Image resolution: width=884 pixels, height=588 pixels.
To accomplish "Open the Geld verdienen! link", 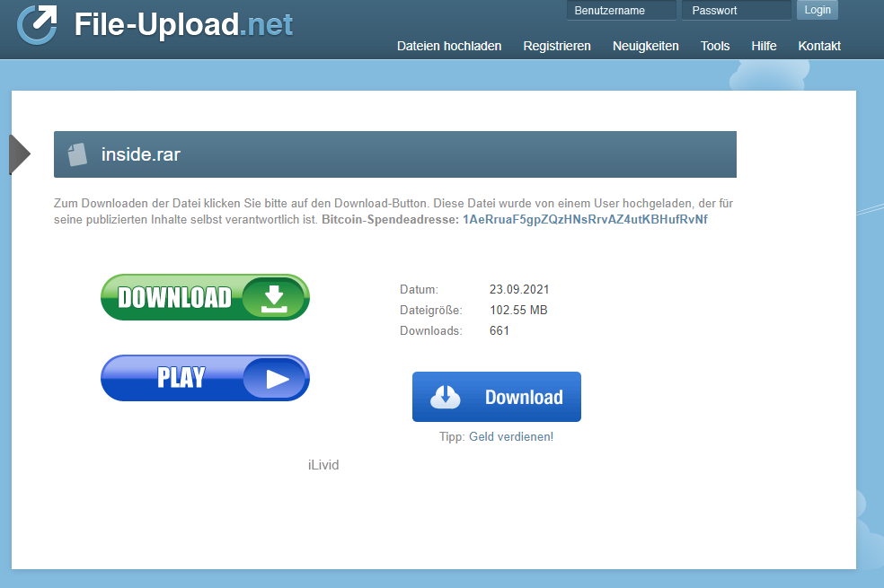I will pyautogui.click(x=511, y=436).
